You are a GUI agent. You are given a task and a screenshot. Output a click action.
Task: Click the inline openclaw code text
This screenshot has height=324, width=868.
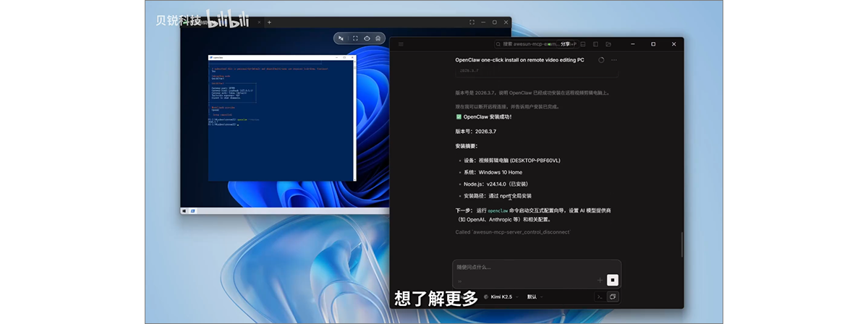[x=499, y=210]
